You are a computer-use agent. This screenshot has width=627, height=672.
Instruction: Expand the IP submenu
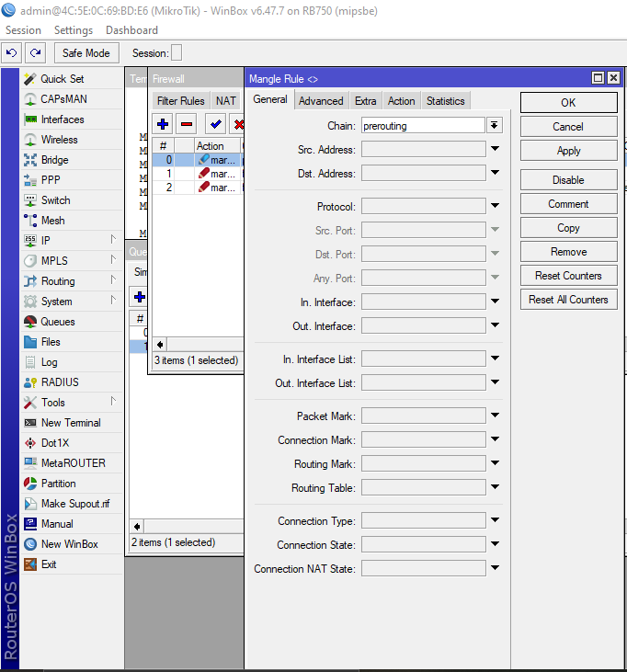point(113,240)
